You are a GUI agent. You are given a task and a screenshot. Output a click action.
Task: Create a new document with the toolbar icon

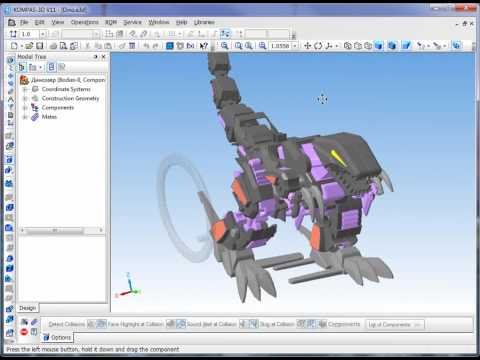[14, 46]
